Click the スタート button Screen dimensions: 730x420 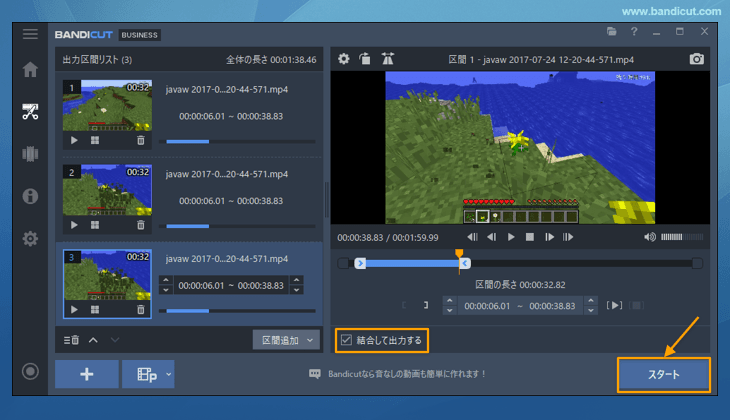[664, 374]
